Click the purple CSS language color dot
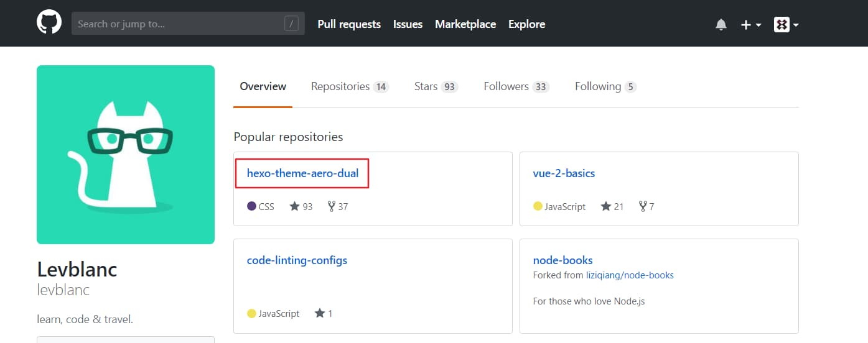 coord(251,206)
